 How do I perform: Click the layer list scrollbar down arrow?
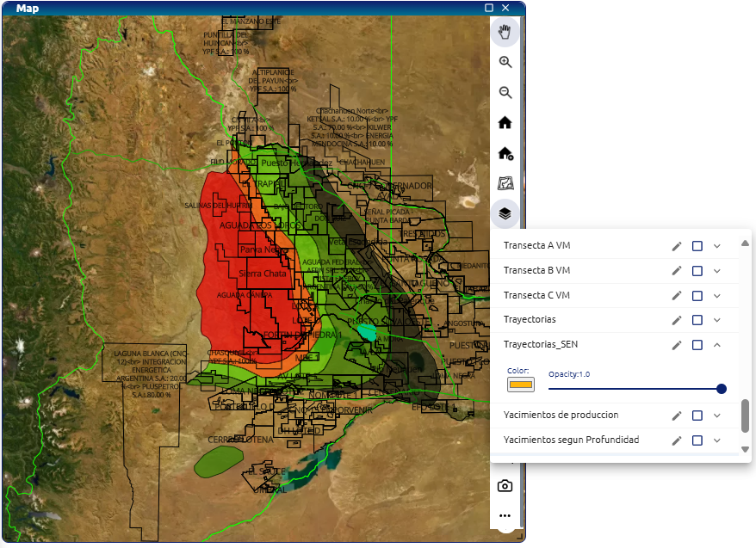click(745, 448)
